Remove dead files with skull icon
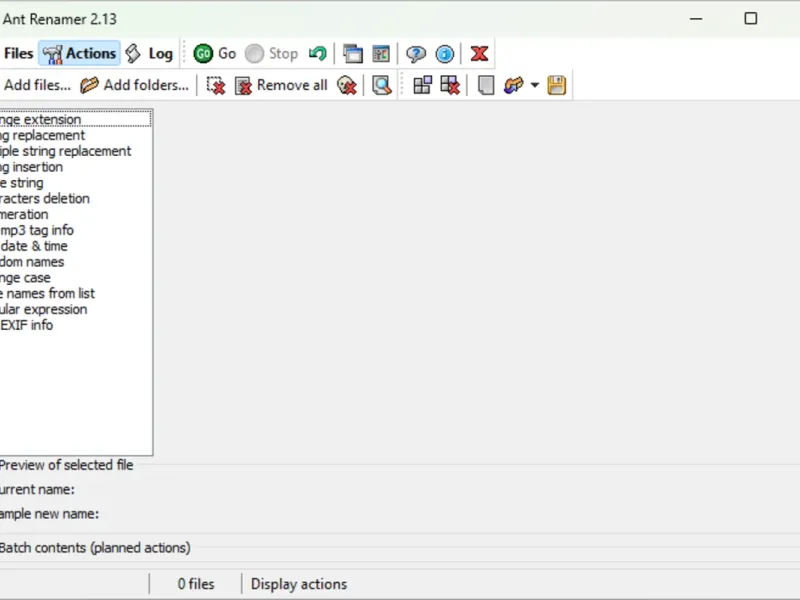Image resolution: width=800 pixels, height=600 pixels. coord(347,85)
